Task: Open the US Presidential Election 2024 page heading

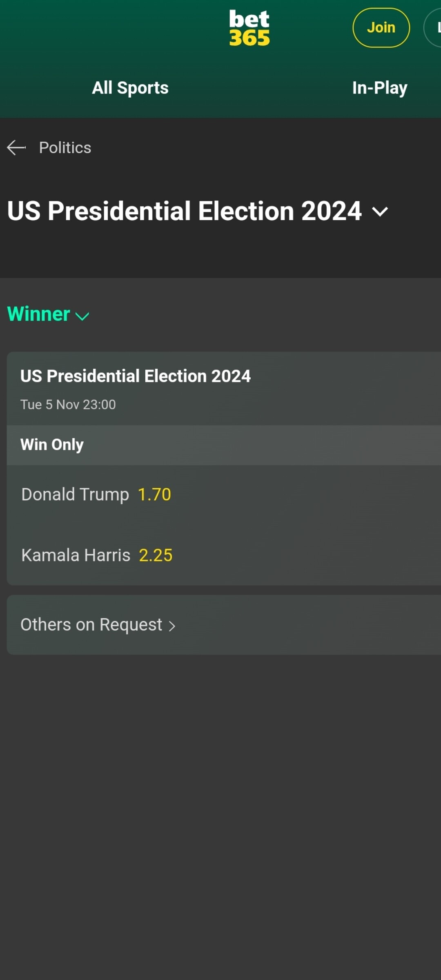Action: click(185, 211)
